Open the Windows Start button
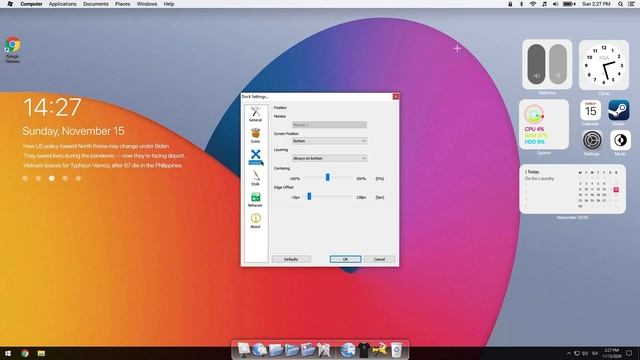This screenshot has width=640, height=360. click(x=8, y=353)
